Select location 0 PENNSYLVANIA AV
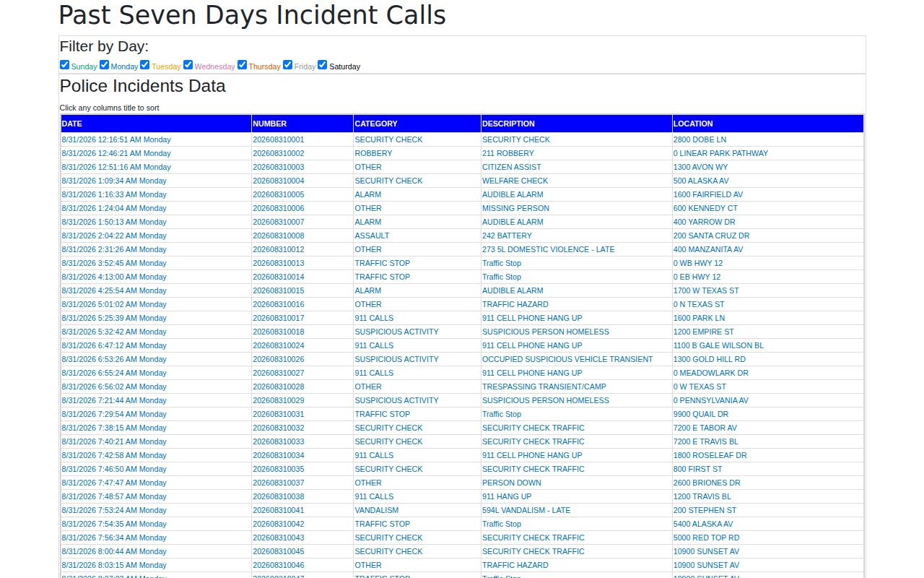Viewport: 924px width, 578px height. (711, 400)
